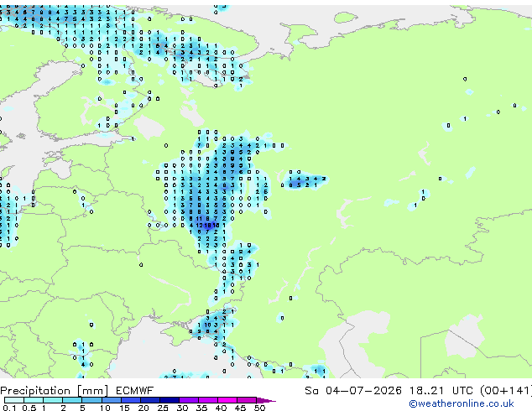Image resolution: width=532 pixels, height=411 pixels.
Task: Choose the 20–25 mm dark blue swatch
Action: [x=150, y=400]
